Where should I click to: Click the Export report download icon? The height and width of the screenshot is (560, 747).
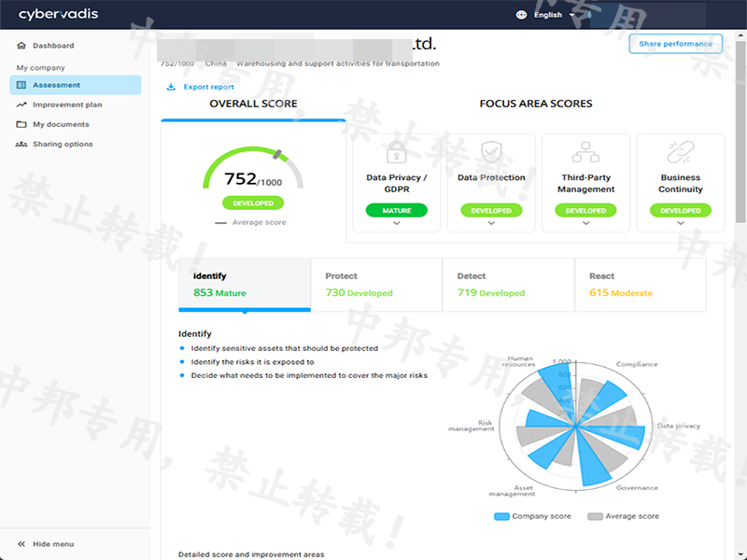click(171, 87)
